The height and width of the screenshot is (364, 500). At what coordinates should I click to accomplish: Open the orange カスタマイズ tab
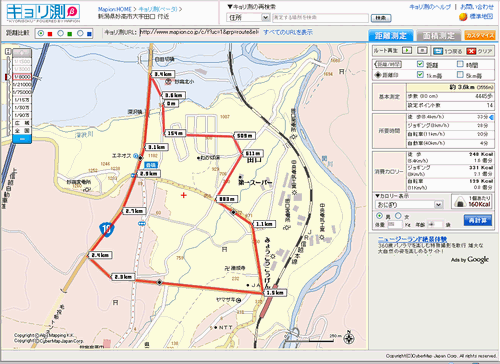[480, 35]
